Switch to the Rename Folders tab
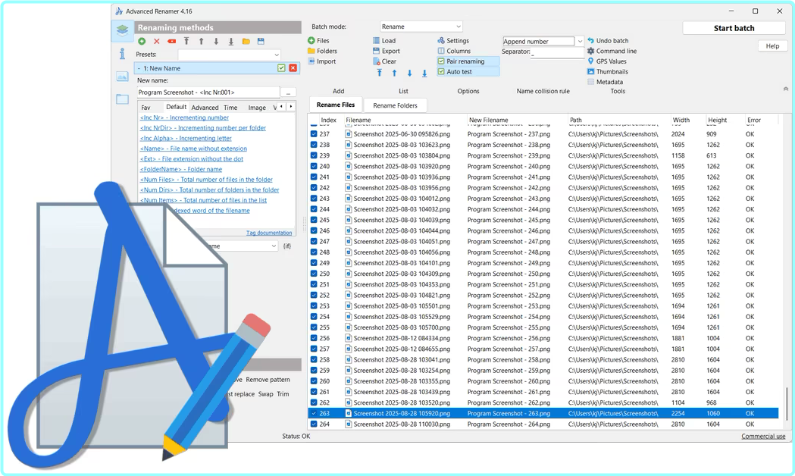 point(394,104)
